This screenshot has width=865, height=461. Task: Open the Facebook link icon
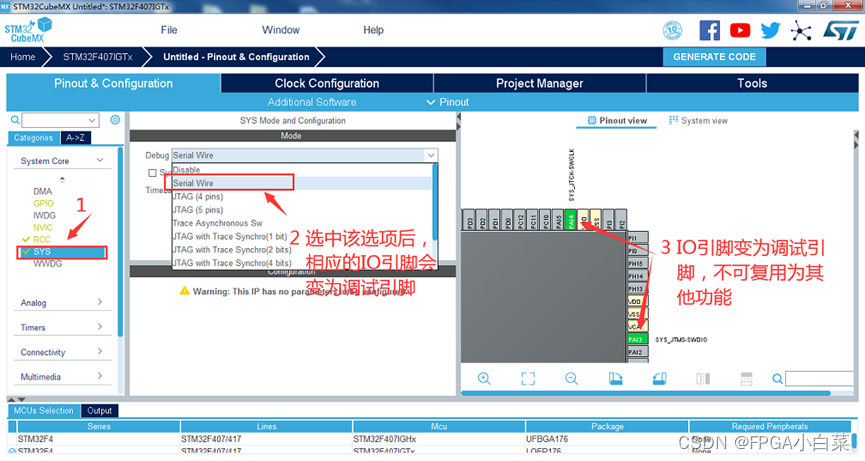(x=709, y=30)
